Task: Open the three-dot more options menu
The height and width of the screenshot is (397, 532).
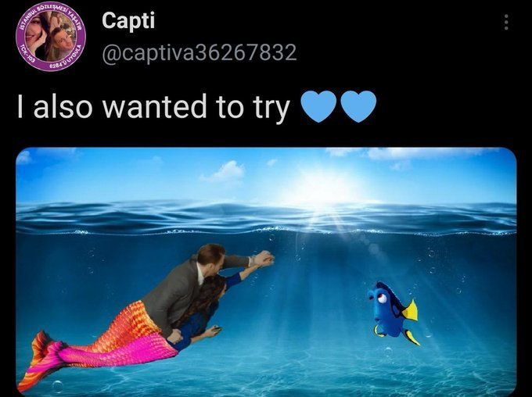Action: (x=506, y=22)
